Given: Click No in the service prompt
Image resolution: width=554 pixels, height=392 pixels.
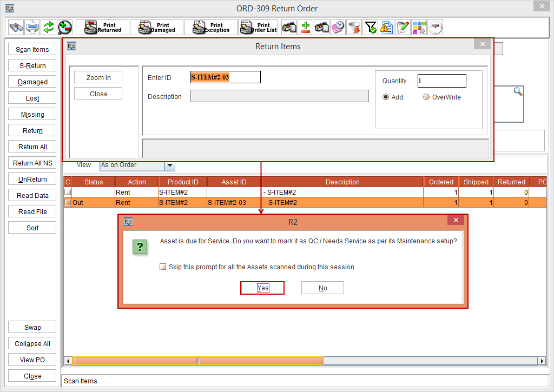Looking at the screenshot, I should 322,288.
